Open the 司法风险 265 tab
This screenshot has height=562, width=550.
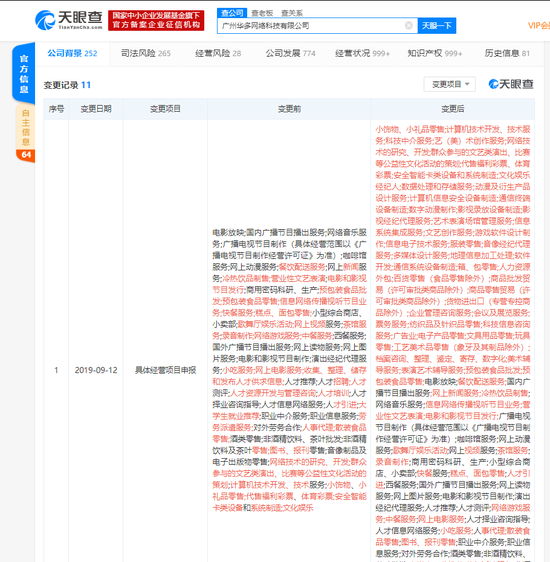[x=145, y=53]
